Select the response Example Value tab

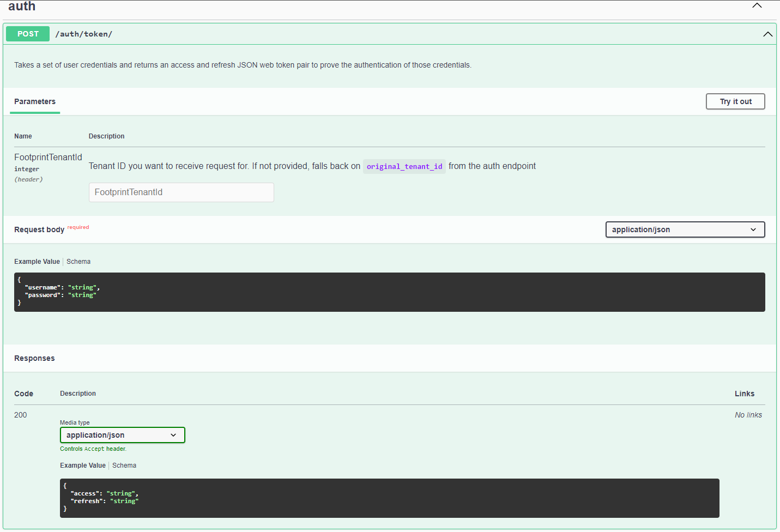click(83, 465)
